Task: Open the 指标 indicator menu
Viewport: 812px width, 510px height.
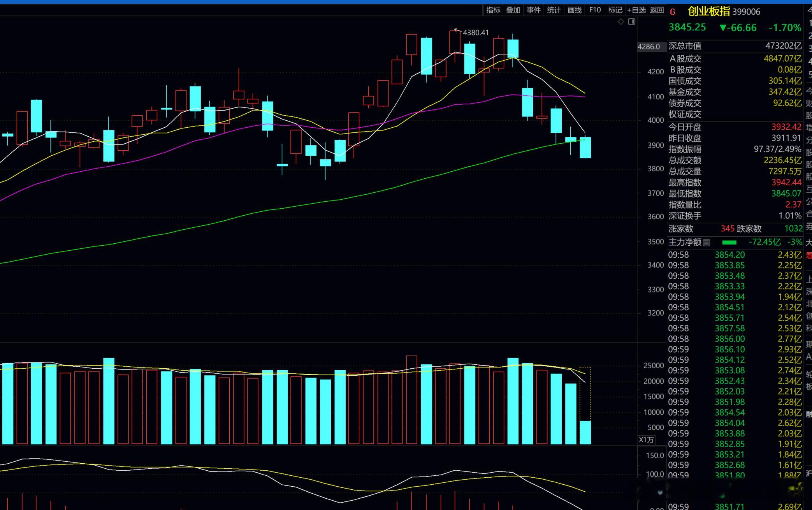Action: (493, 10)
